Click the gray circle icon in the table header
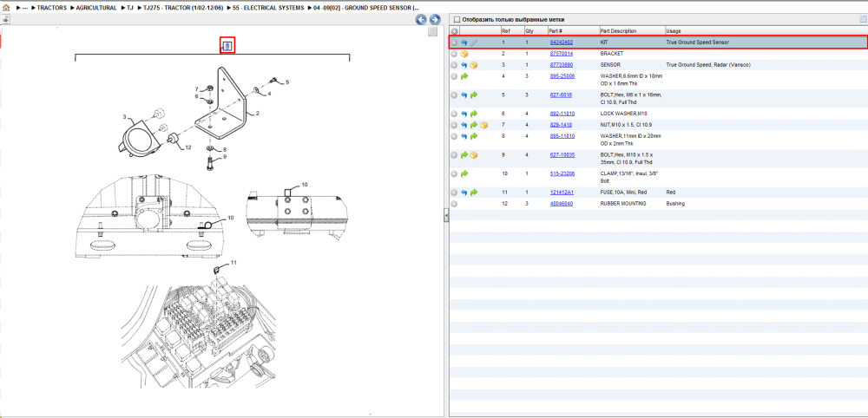 [454, 31]
